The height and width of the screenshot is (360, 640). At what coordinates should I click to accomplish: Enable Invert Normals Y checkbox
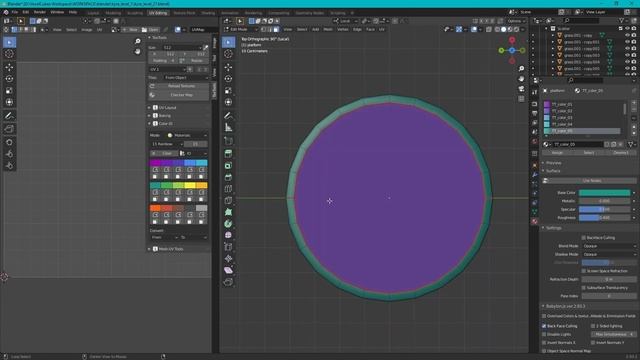[593, 343]
